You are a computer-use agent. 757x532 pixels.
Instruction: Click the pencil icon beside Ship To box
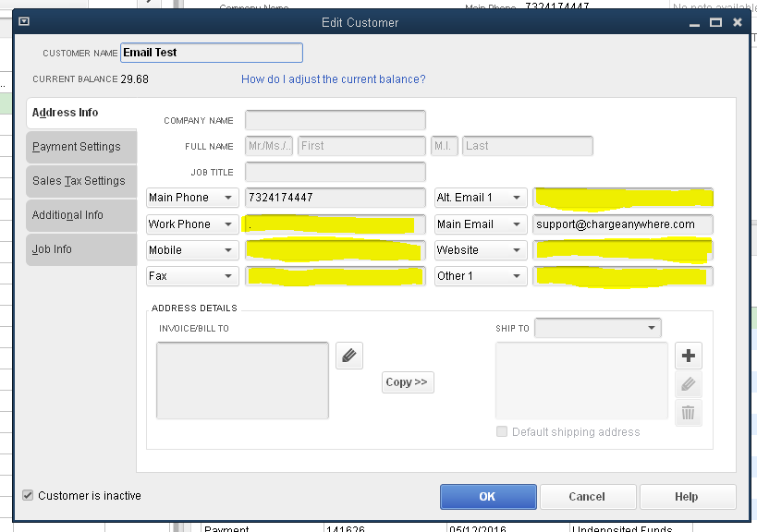[x=688, y=384]
